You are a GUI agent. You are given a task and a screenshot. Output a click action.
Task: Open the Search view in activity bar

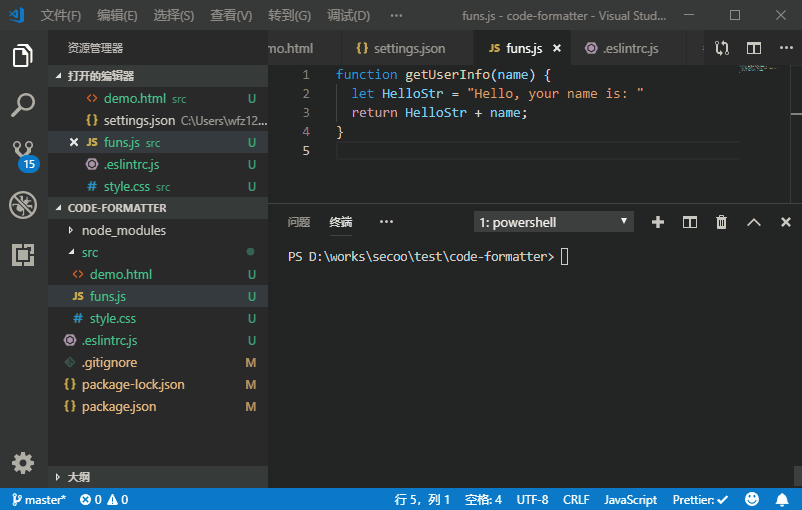tap(23, 105)
